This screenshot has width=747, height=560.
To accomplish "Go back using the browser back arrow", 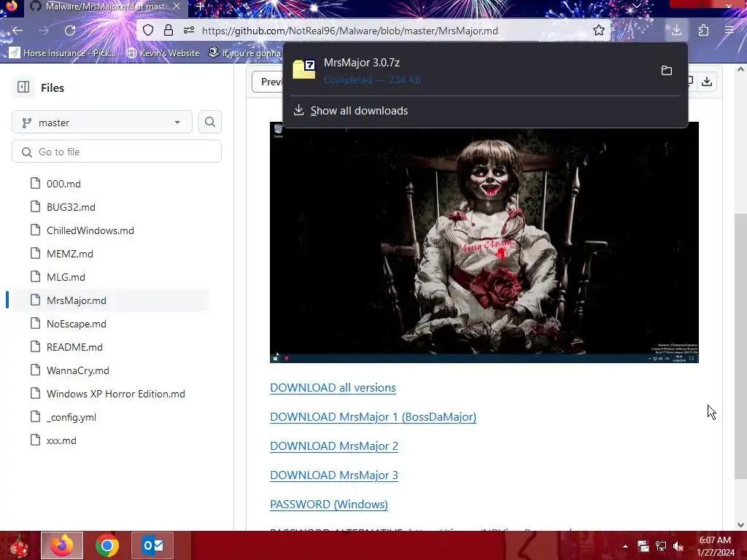I will [x=18, y=31].
